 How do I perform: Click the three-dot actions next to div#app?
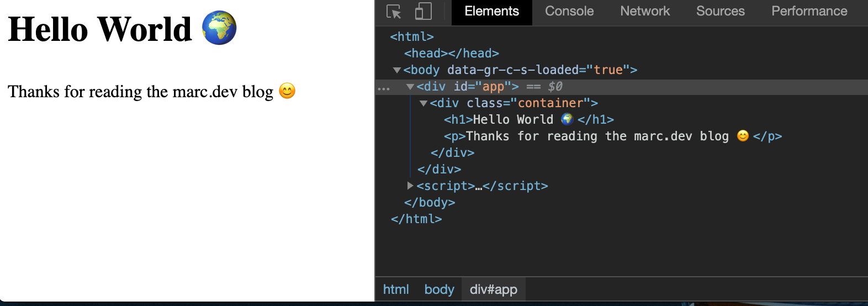tap(384, 88)
